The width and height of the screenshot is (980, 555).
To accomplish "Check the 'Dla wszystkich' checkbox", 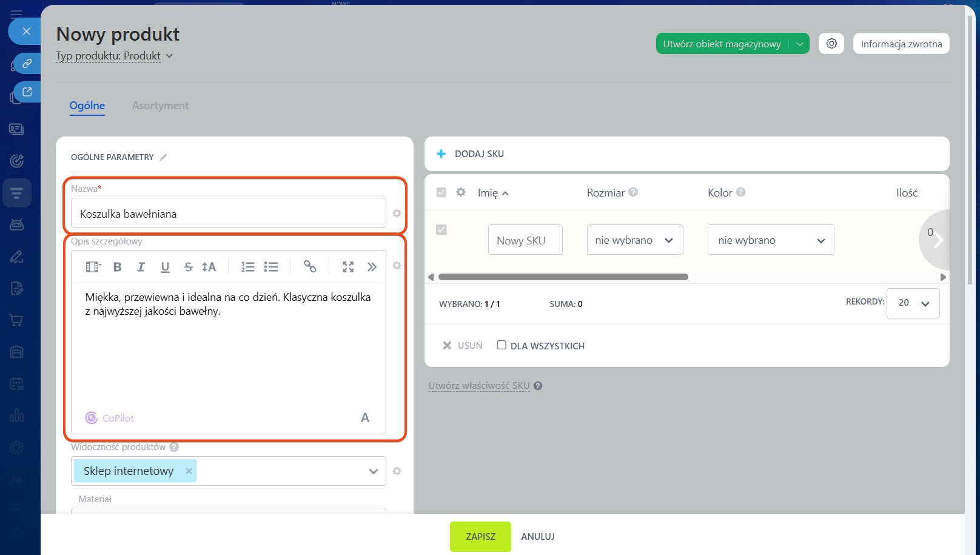I will click(x=502, y=345).
